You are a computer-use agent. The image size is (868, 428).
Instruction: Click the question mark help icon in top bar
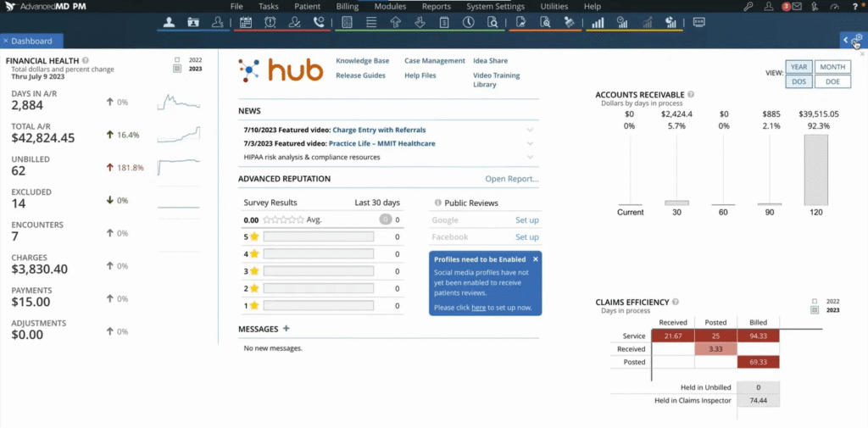point(855,7)
